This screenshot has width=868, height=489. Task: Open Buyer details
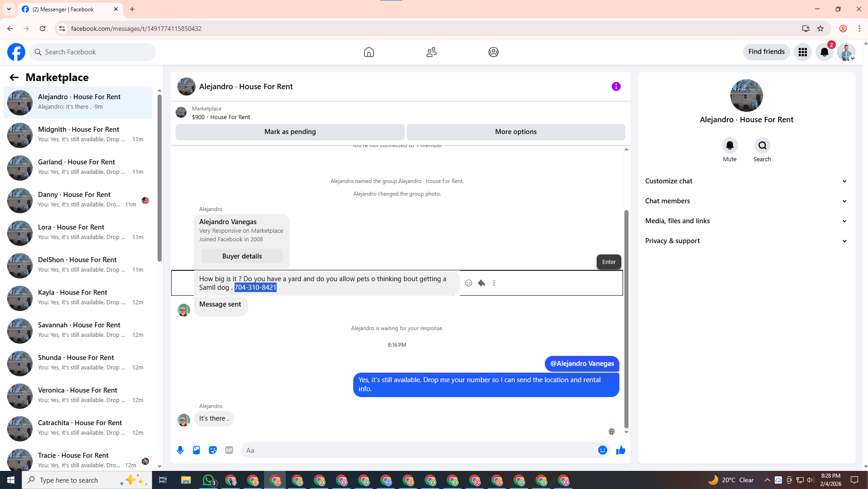(x=242, y=256)
